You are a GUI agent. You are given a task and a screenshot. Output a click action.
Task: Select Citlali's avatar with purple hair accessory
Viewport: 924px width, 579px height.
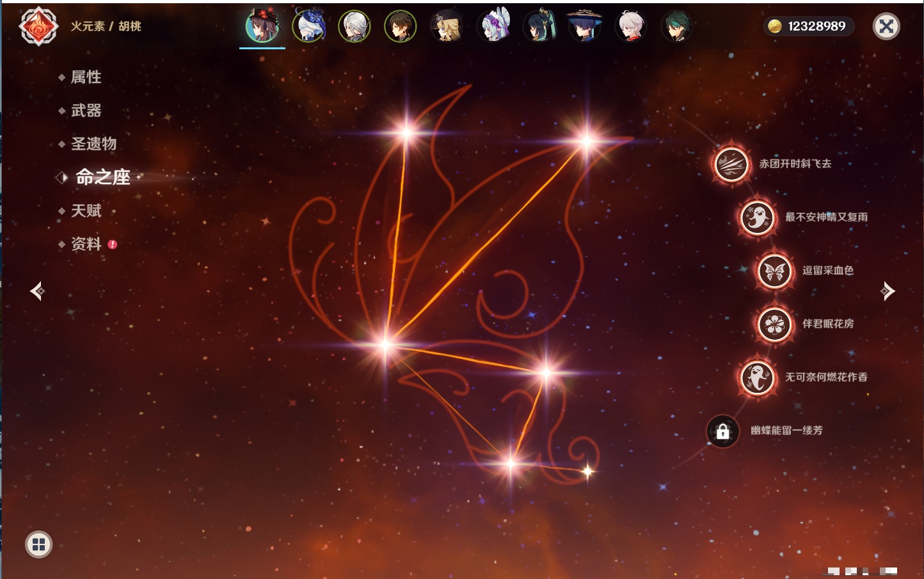(493, 26)
